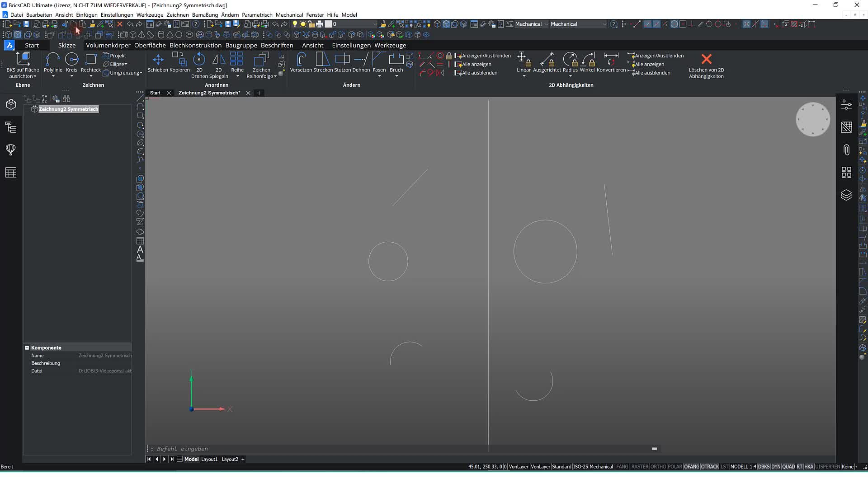The width and height of the screenshot is (868, 488).
Task: Click Alle ausblenden under dimensional constraints
Action: [649, 73]
